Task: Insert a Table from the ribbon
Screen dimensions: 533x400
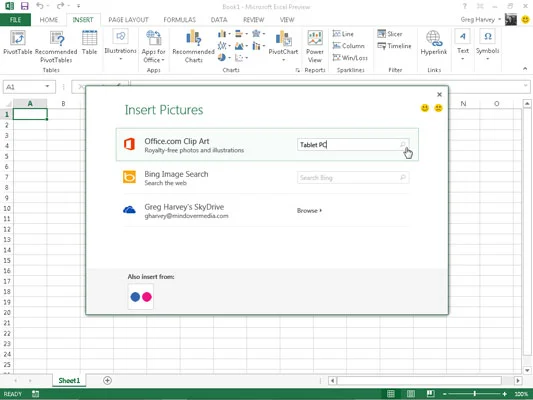Action: click(x=89, y=42)
